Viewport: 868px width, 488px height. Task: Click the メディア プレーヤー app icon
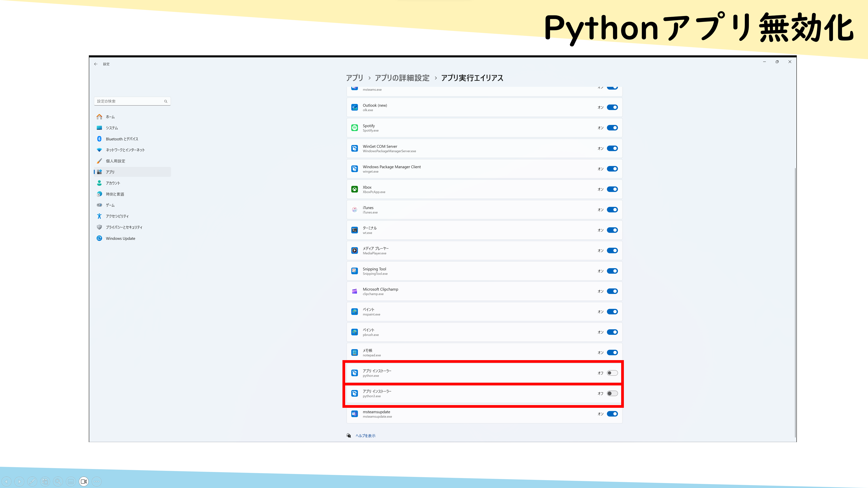354,251
